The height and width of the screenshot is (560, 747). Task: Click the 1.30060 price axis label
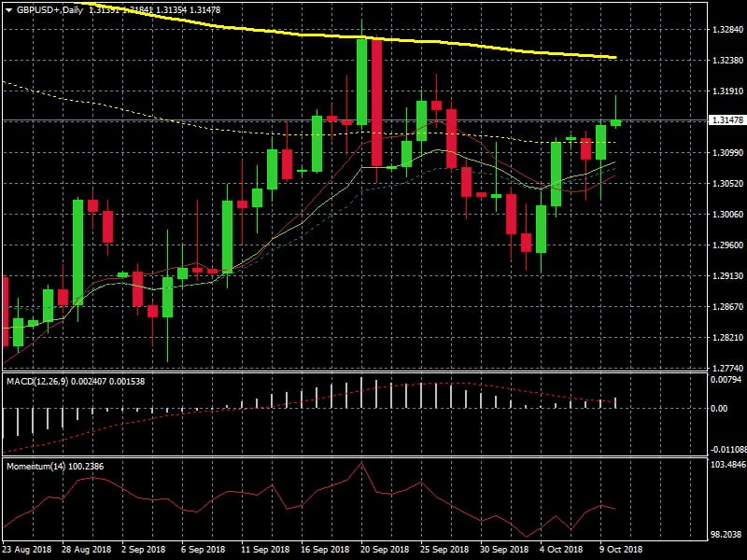coord(726,214)
